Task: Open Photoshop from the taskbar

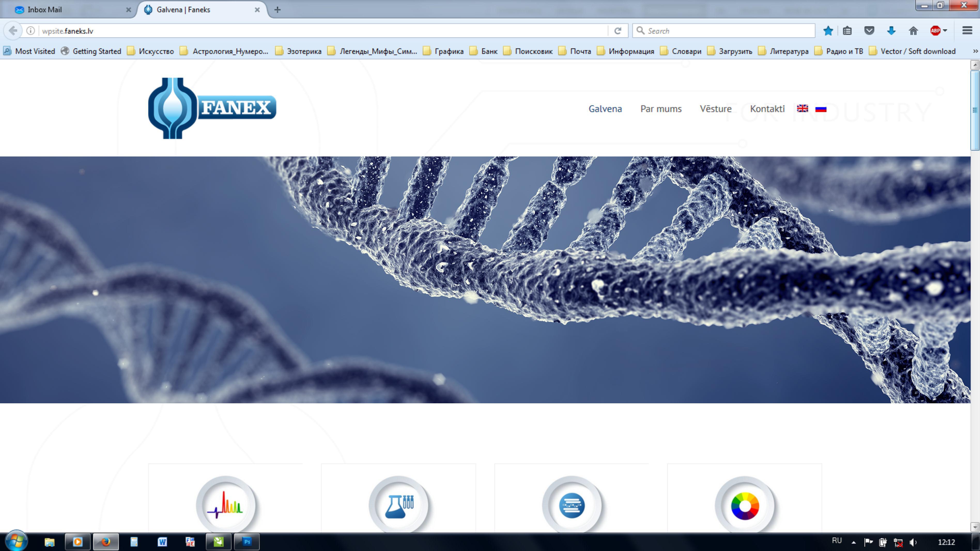Action: (247, 542)
